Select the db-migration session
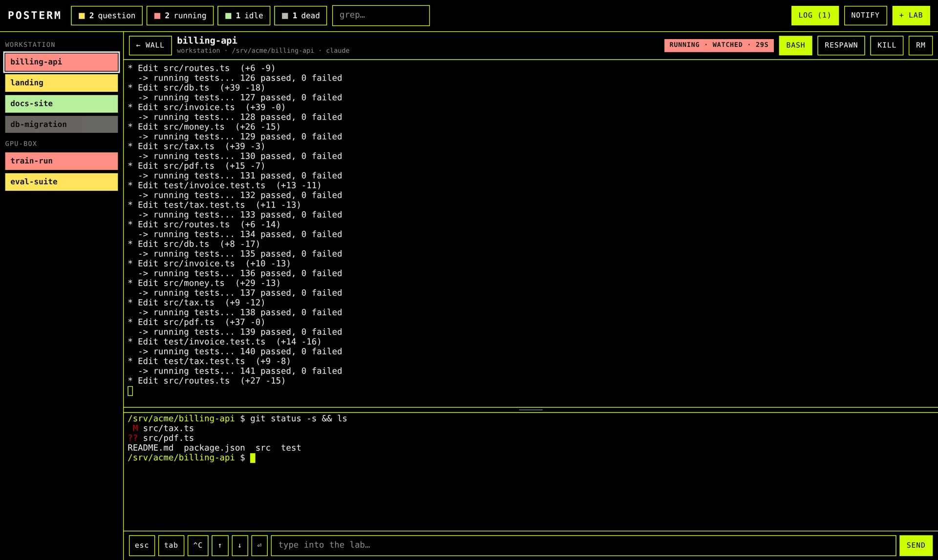The width and height of the screenshot is (938, 560). click(x=62, y=124)
